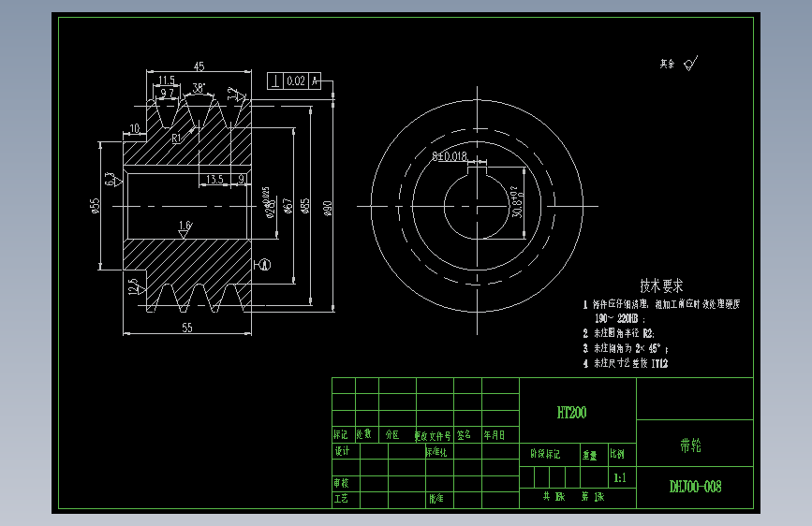This screenshot has height=526, width=812.
Task: Click the '38°' groove angle label
Action: [x=199, y=87]
